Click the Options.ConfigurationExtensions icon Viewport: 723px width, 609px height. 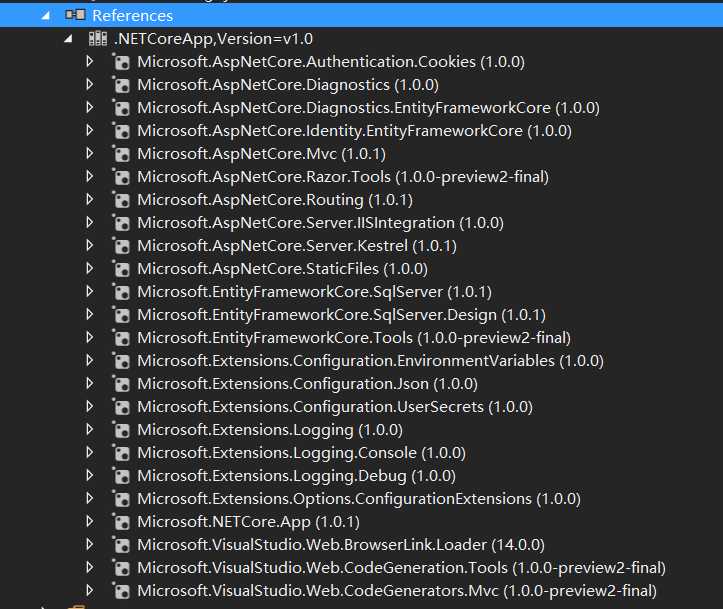click(x=122, y=499)
